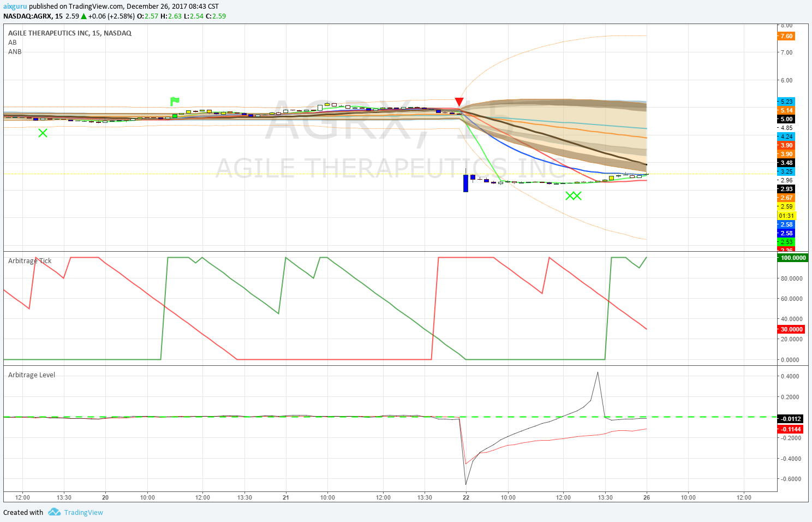Click the open value O:2.57
This screenshot has width=812, height=522.
147,16
